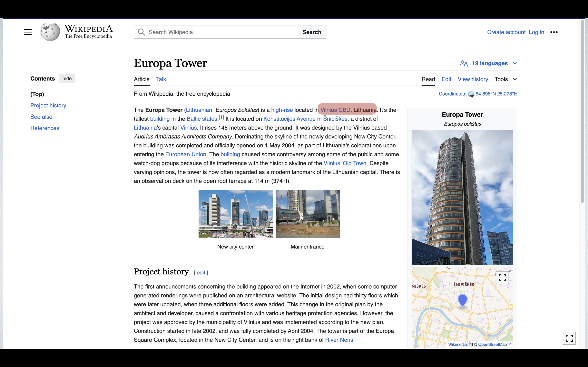Click the page vertical scrollbar
Viewport: 588px width, 367px height.
tap(582, 112)
